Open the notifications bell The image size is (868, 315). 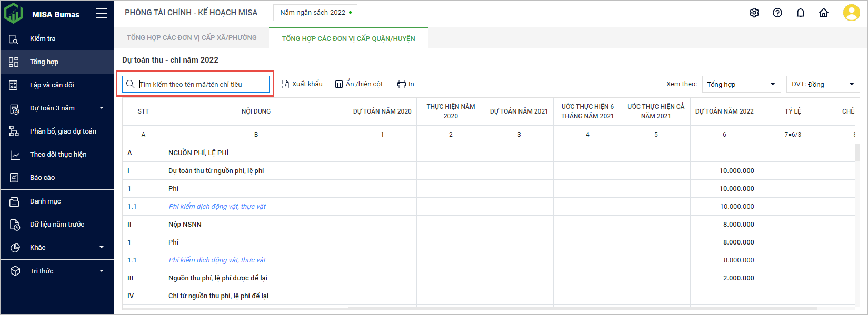point(800,13)
